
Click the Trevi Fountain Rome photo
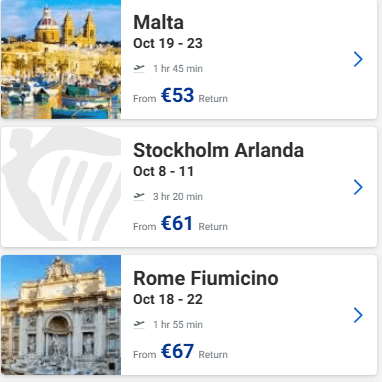[61, 315]
